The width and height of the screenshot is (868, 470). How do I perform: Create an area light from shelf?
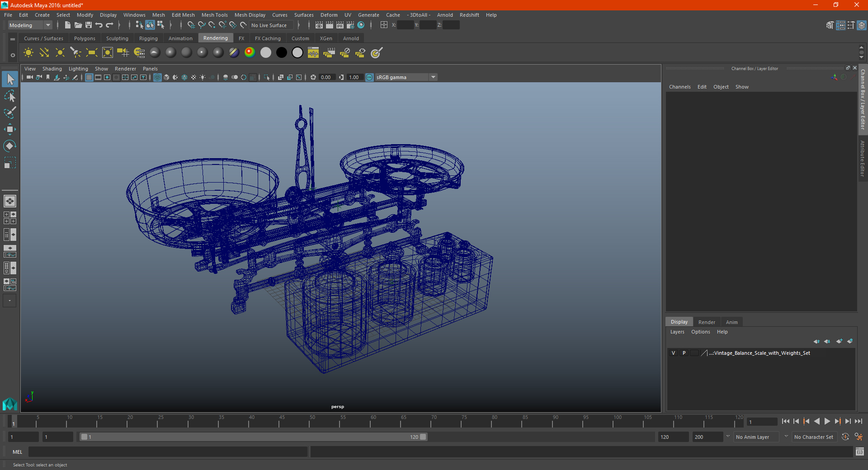coord(92,53)
